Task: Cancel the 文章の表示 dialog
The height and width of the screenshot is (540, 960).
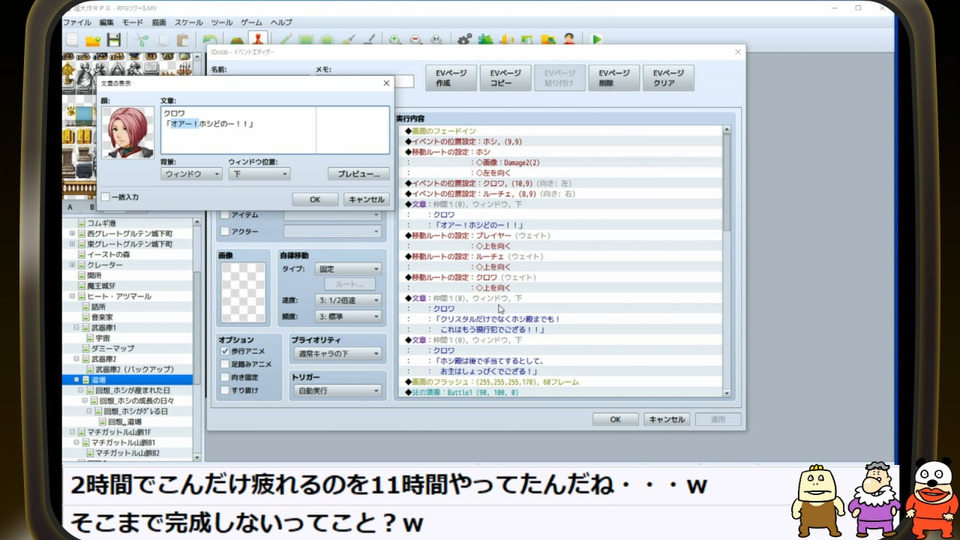Action: pyautogui.click(x=366, y=200)
